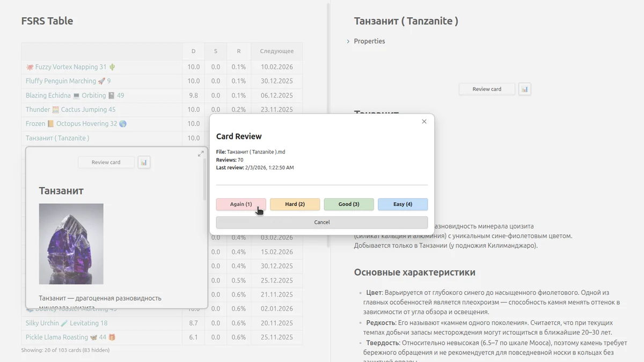Image resolution: width=644 pixels, height=362 pixels.
Task: Click Танзанит heading in hover preview
Action: [61, 190]
